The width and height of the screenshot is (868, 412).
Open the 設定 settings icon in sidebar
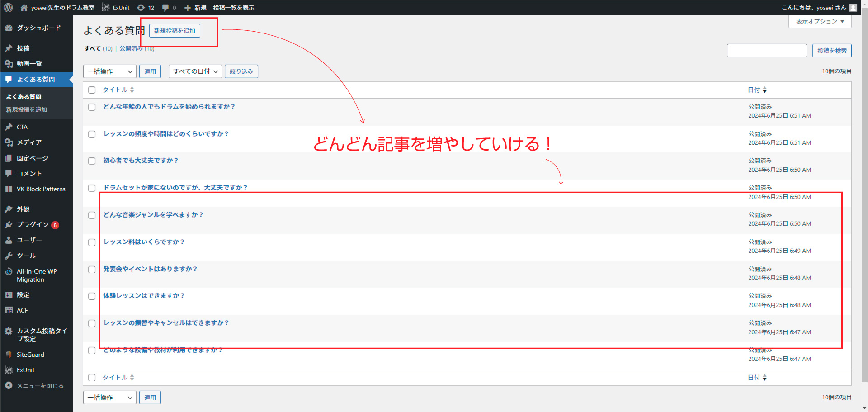pyautogui.click(x=9, y=295)
